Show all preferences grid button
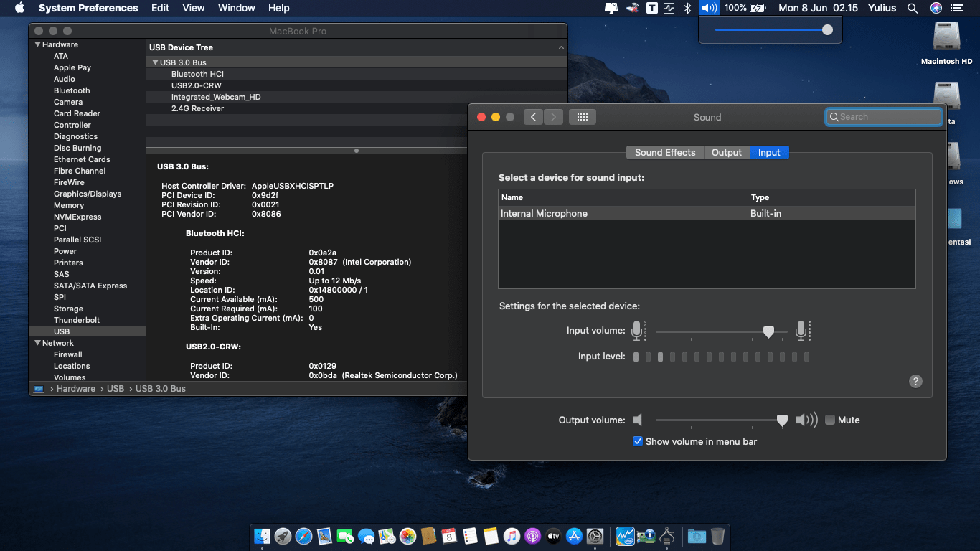Viewport: 980px width, 551px height. [583, 117]
